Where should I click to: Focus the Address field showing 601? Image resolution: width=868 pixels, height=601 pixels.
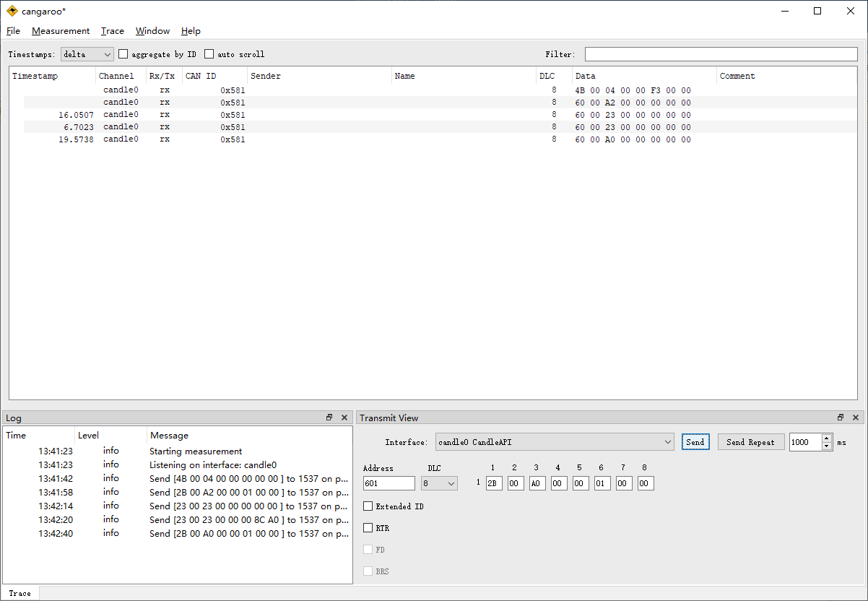[x=389, y=483]
